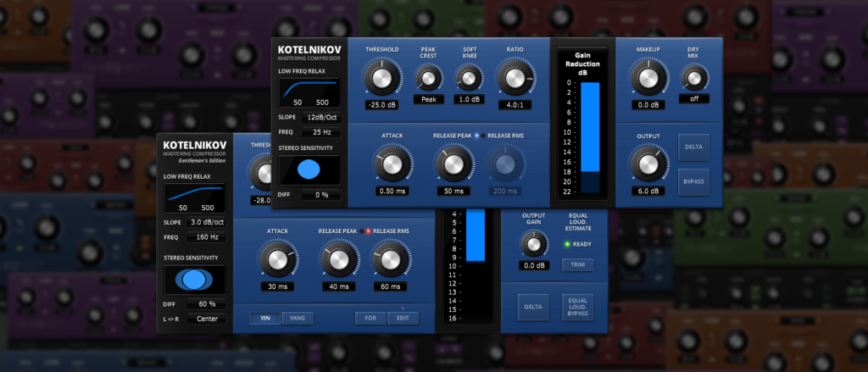
Task: Open SLOPE field showing 3.0 dB/oct
Action: pos(206,223)
